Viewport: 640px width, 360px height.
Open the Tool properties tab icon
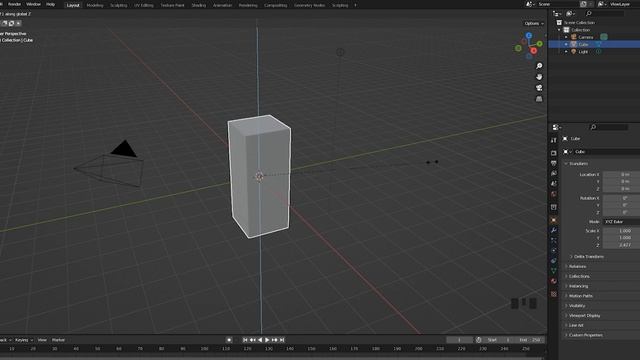pos(553,140)
